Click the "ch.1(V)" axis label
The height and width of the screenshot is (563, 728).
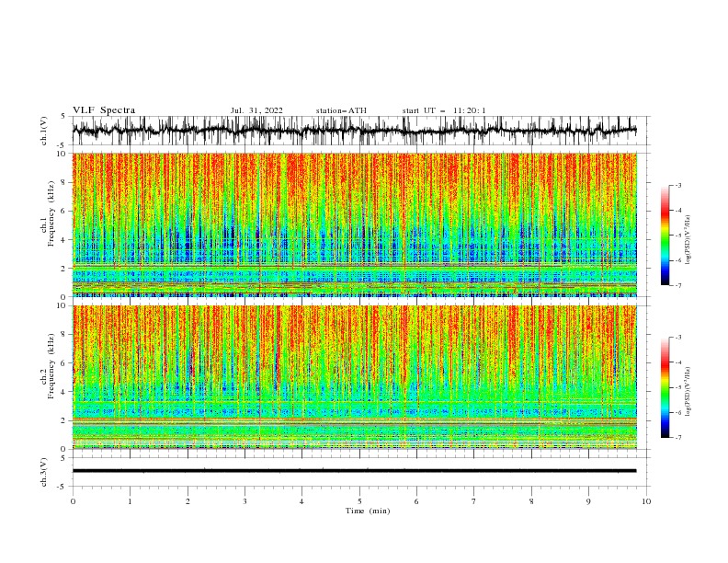(x=44, y=131)
